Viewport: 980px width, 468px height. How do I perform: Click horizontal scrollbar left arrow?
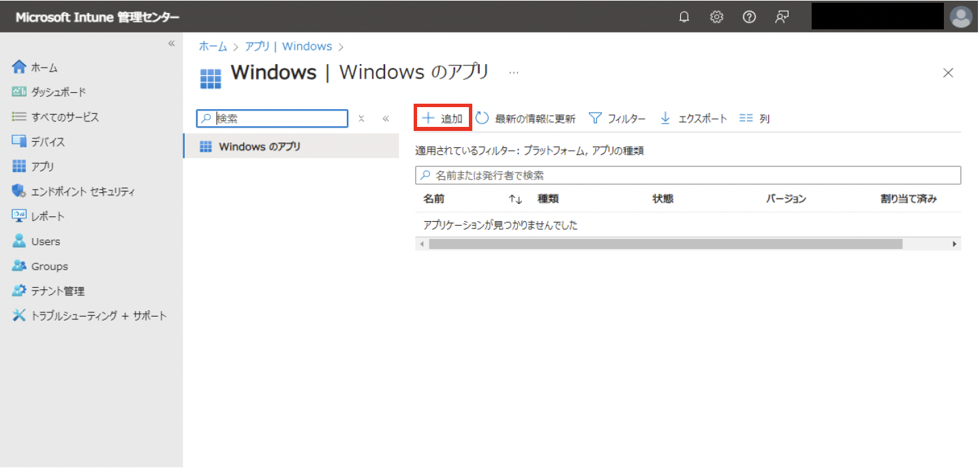(422, 244)
